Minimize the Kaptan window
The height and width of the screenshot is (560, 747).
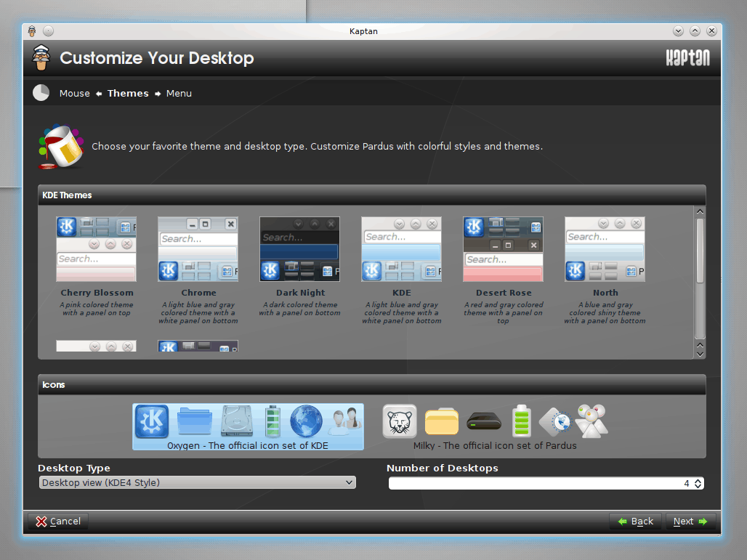click(679, 31)
